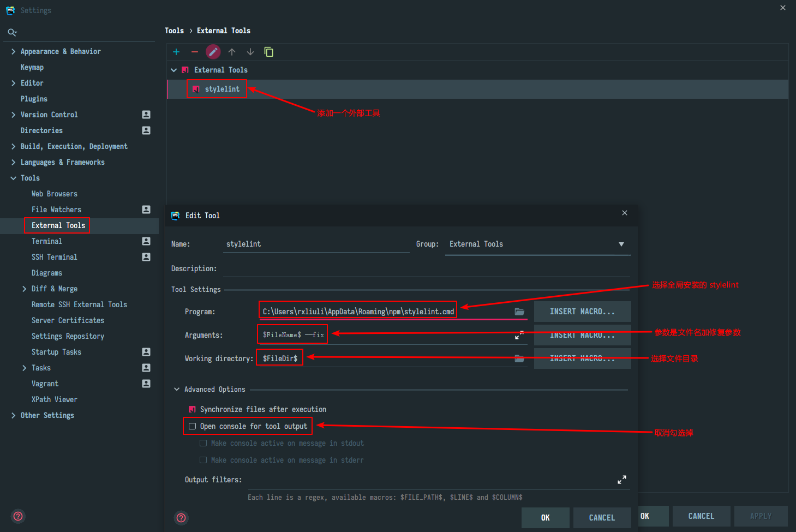Enable Open console for tool output
Viewport: 796px width, 532px height.
[x=192, y=426]
